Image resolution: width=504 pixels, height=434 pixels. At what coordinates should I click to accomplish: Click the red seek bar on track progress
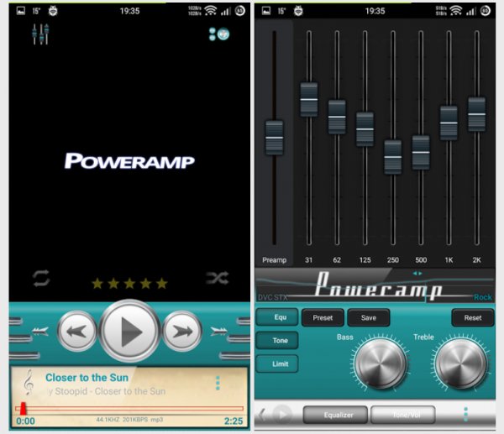pyautogui.click(x=129, y=409)
